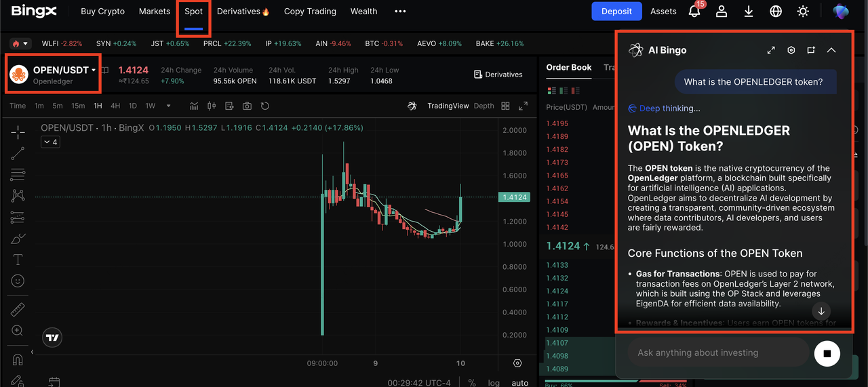
Task: Choose the ruler measure tool
Action: [x=18, y=310]
